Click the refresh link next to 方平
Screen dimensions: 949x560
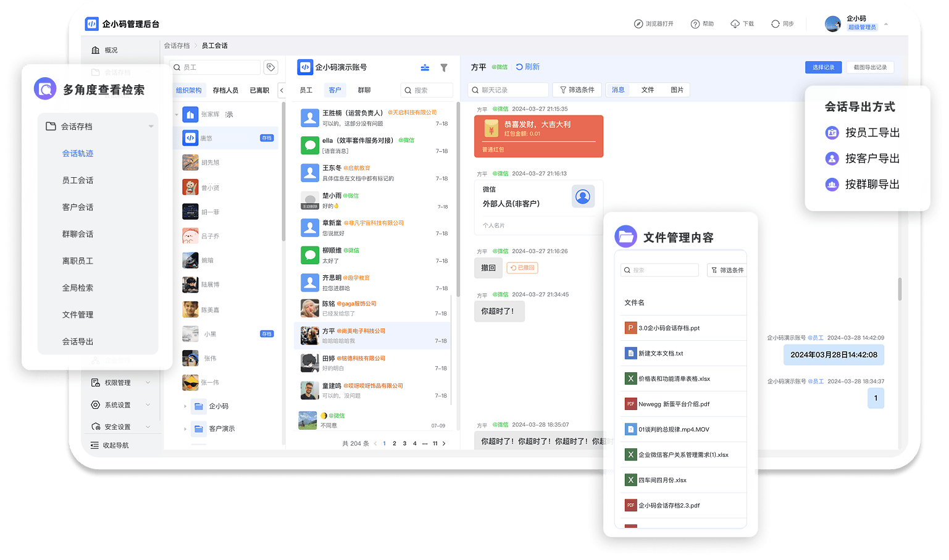pyautogui.click(x=528, y=67)
